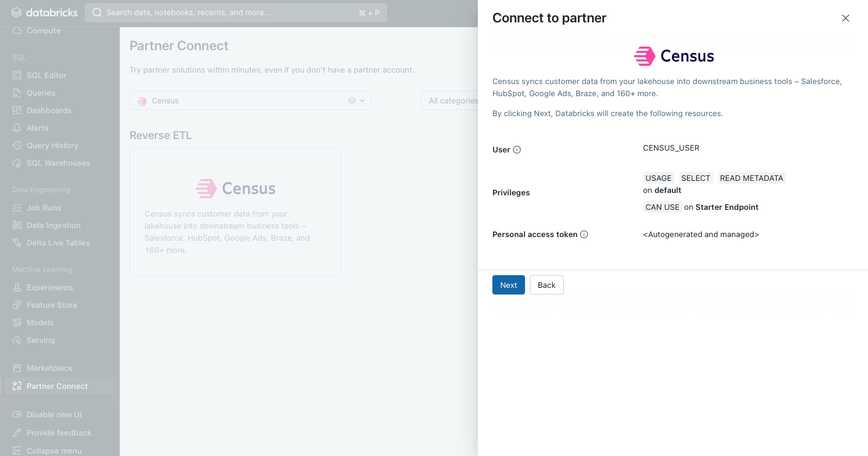Image resolution: width=868 pixels, height=456 pixels.
Task: Click info icon next to User
Action: [x=517, y=150]
